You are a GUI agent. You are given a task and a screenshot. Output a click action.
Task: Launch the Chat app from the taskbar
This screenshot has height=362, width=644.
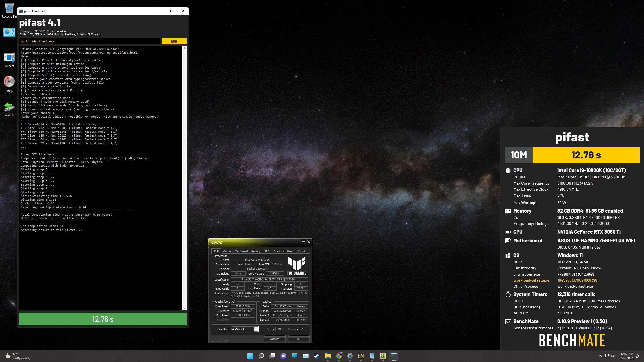pyautogui.click(x=283, y=356)
